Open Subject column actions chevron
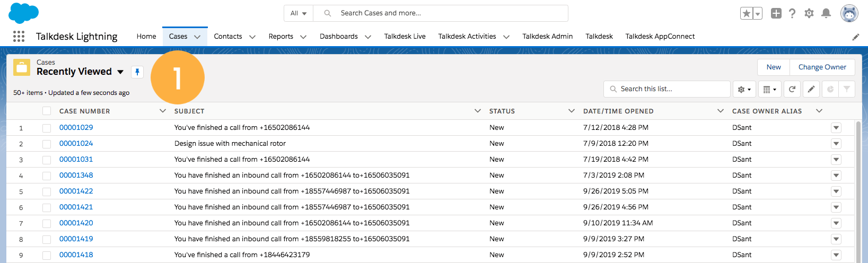 [478, 111]
